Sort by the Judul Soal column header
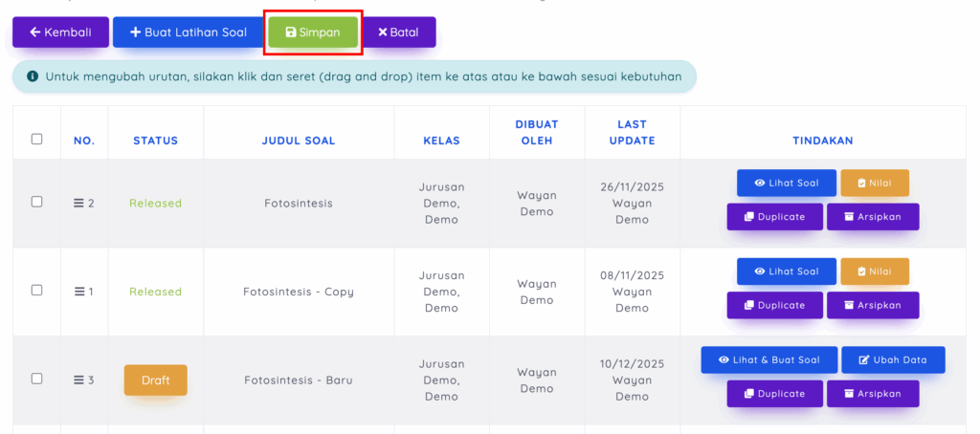Image resolution: width=980 pixels, height=434 pixels. 299,141
